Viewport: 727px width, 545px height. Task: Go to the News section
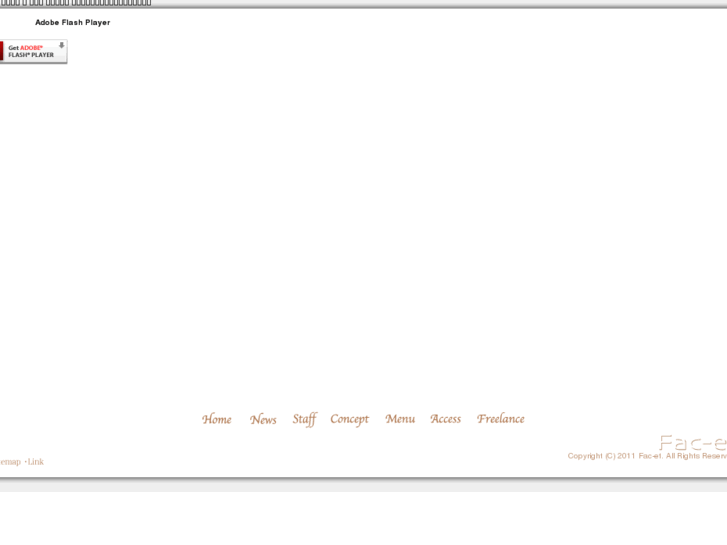(263, 419)
